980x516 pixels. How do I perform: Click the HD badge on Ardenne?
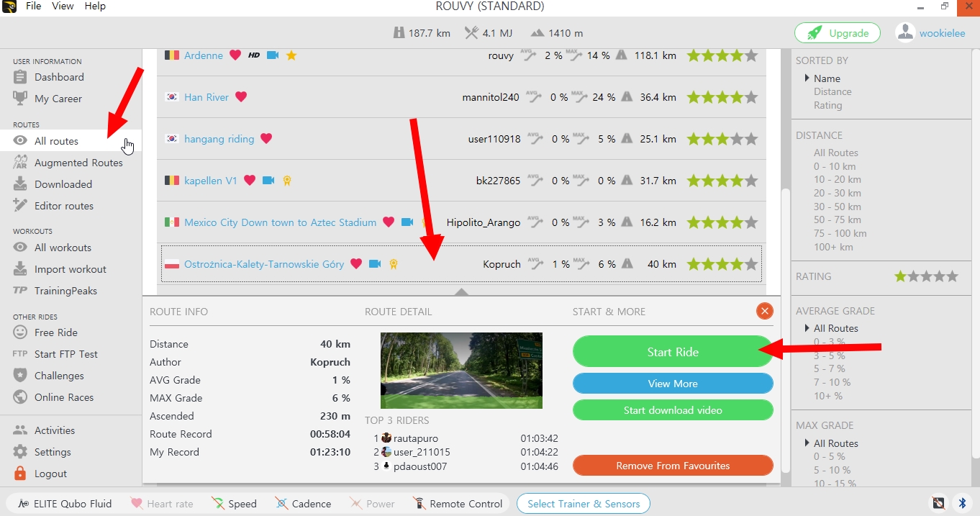coord(254,55)
